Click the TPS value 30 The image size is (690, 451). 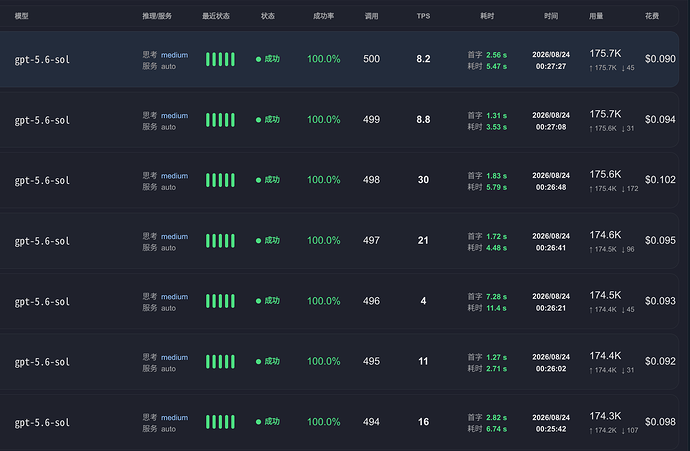coord(423,180)
